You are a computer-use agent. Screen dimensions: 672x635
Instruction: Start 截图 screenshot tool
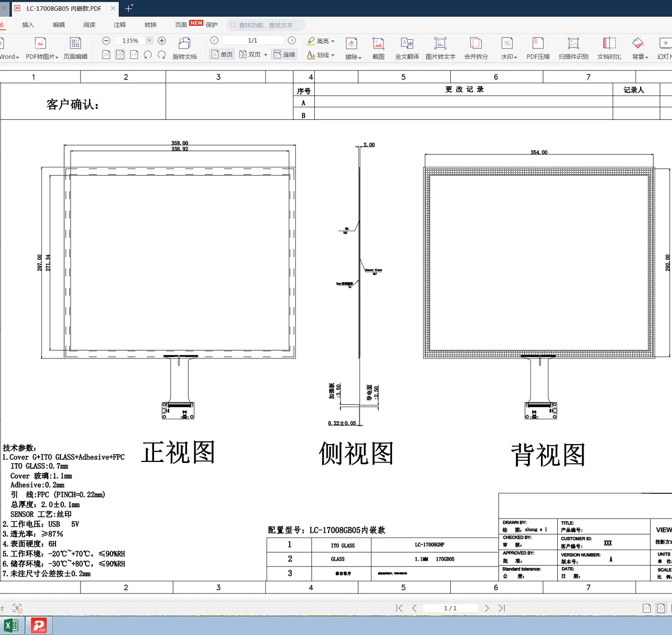pos(379,48)
